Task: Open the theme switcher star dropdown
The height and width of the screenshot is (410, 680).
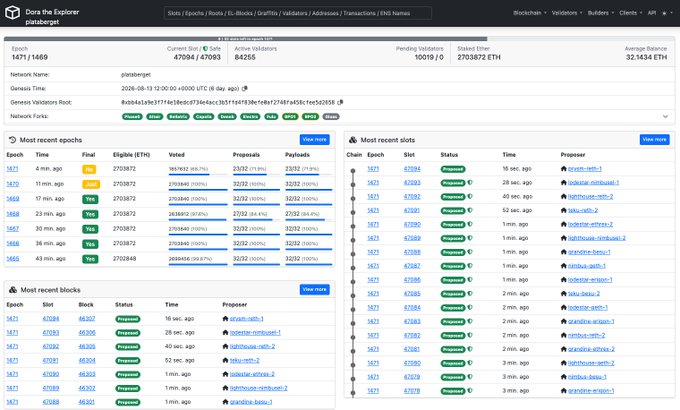Action: pyautogui.click(x=667, y=13)
